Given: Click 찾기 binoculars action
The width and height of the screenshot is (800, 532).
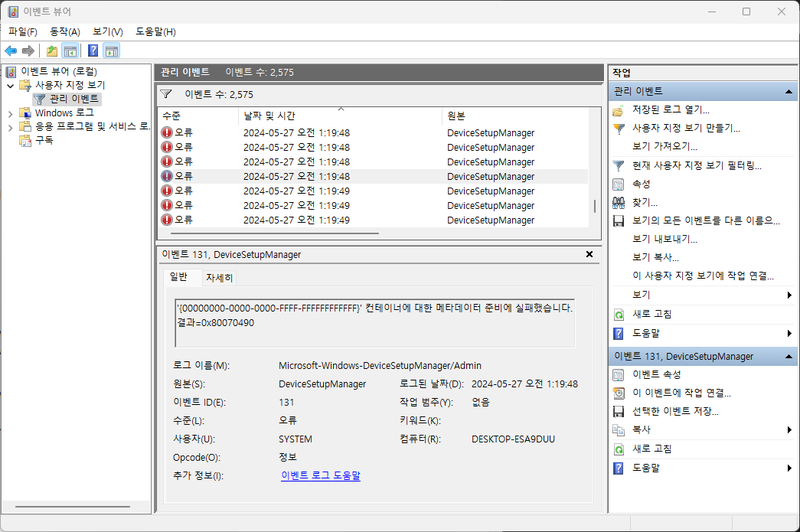Looking at the screenshot, I should coord(645,202).
